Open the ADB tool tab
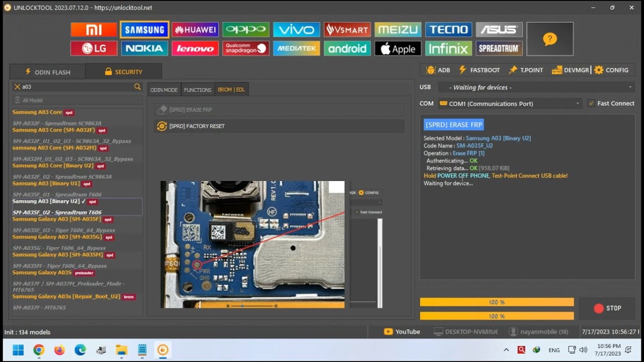Viewport: 644px width, 362px height. (x=438, y=70)
